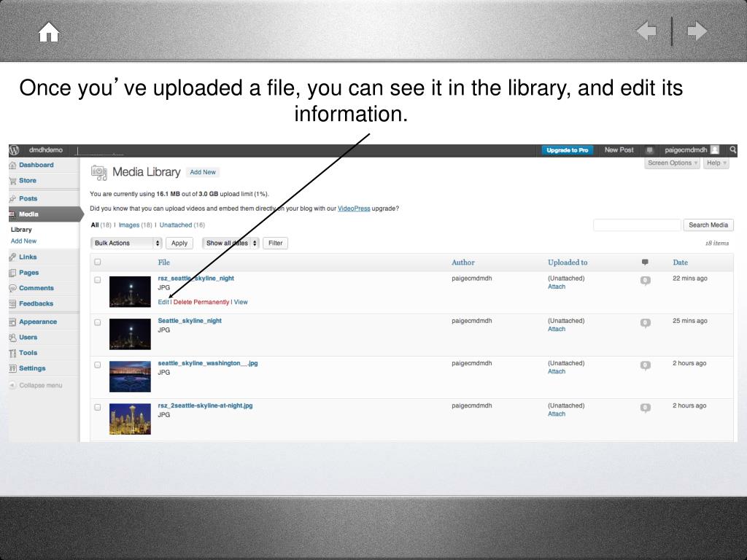Select checkbox beside rsz_2seattle-skyline-at-night.jpg
Image resolution: width=747 pixels, height=560 pixels.
[x=98, y=407]
